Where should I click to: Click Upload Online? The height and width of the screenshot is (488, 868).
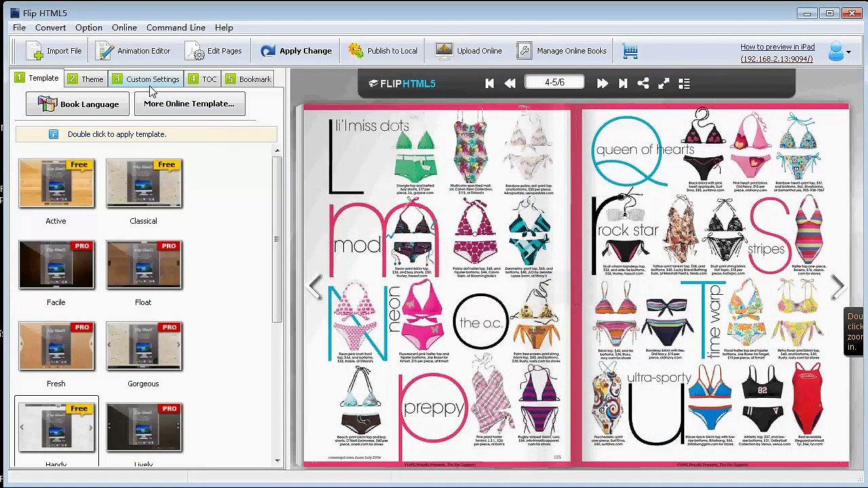[469, 51]
